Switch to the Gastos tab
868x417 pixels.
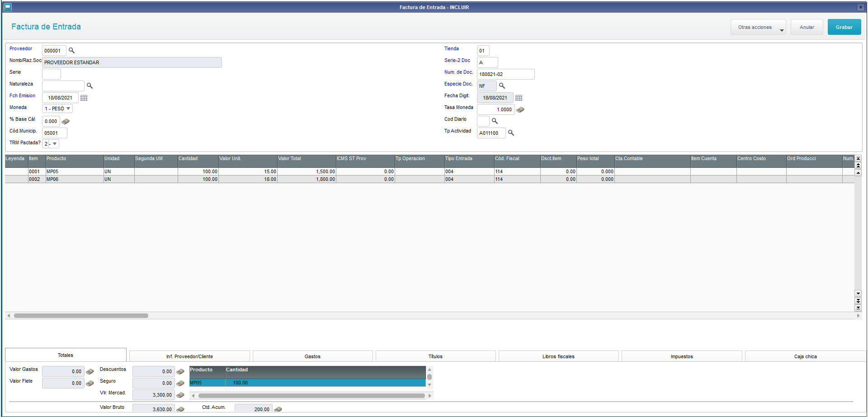[x=312, y=356]
